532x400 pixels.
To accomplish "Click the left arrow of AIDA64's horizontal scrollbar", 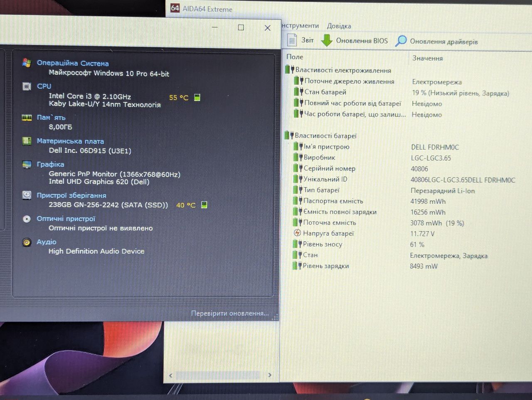I will [x=171, y=375].
